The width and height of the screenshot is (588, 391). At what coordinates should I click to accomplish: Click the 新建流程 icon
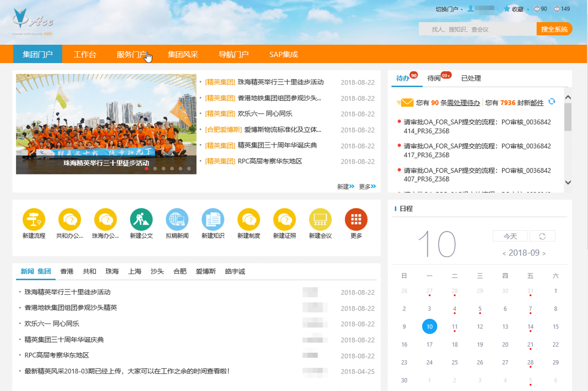(34, 220)
